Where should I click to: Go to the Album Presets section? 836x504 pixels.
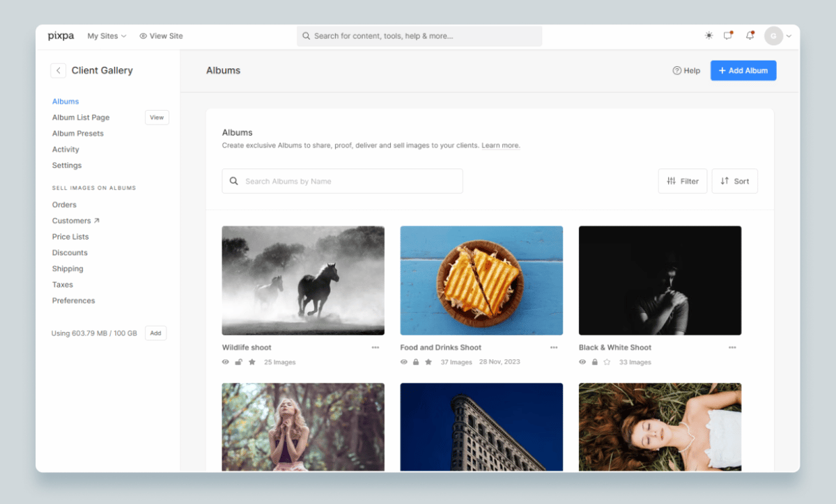tap(77, 133)
